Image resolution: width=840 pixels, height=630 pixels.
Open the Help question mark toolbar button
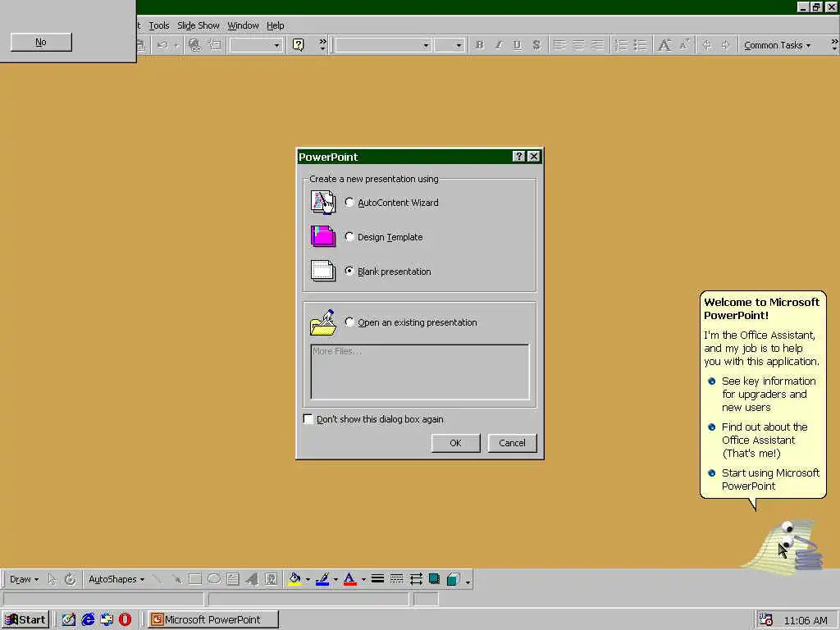[299, 45]
